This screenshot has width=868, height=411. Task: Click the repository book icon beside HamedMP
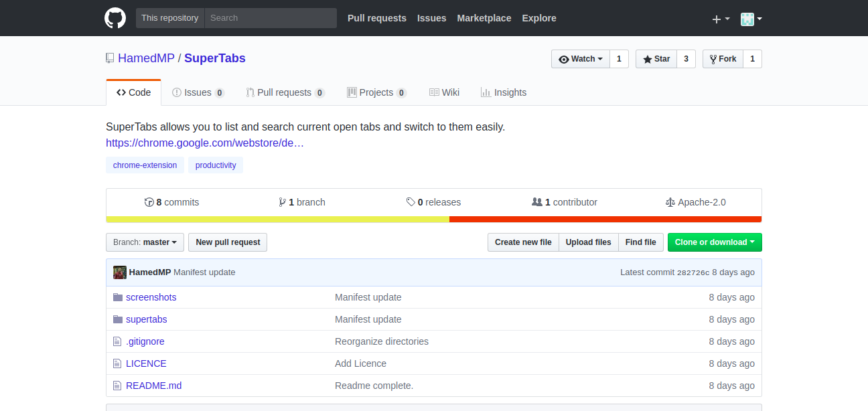[x=110, y=58]
